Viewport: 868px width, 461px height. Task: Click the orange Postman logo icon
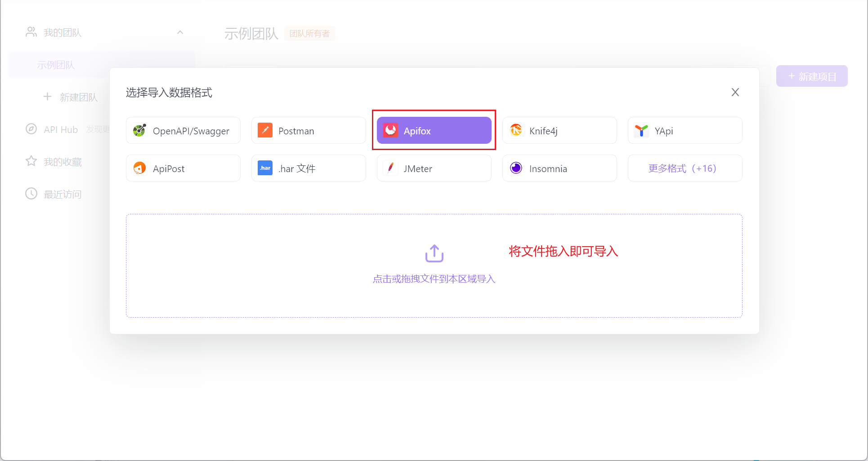[x=265, y=130]
